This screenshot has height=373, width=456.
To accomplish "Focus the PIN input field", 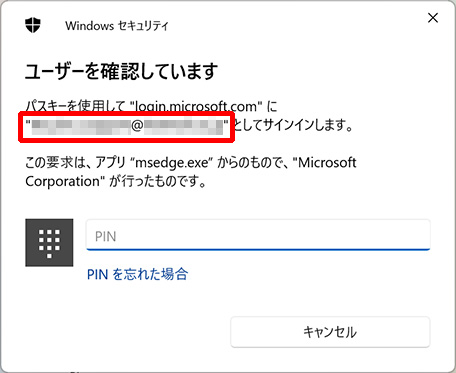I will coord(258,235).
